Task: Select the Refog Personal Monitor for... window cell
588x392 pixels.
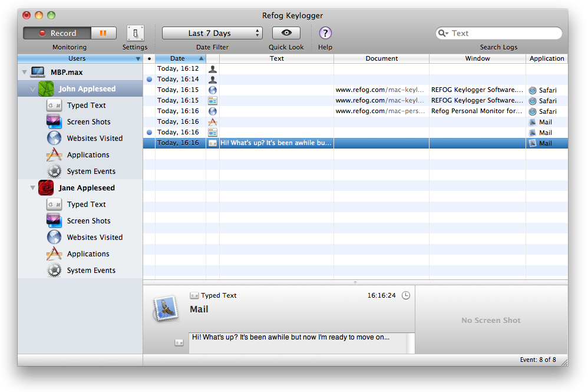Action: click(476, 111)
